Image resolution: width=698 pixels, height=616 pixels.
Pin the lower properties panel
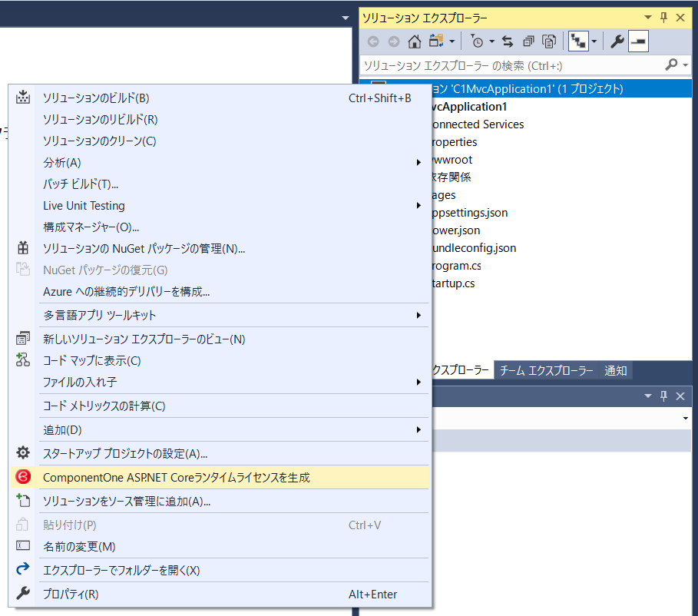663,396
